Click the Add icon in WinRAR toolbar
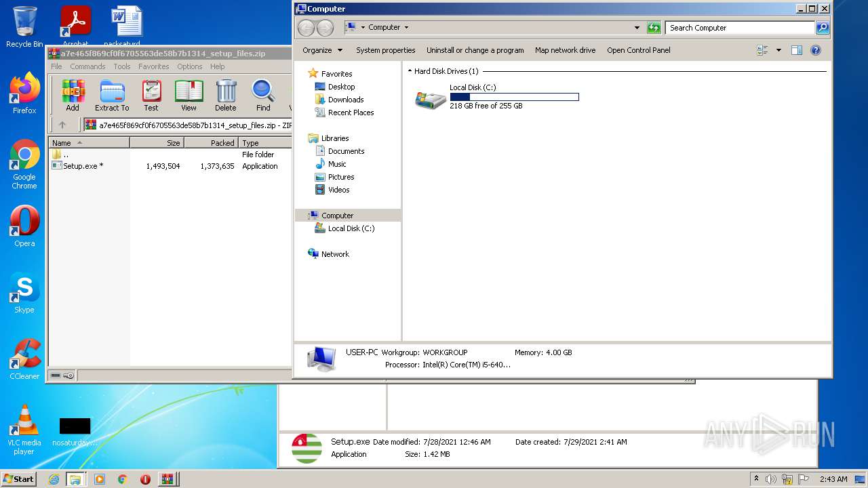 coord(73,95)
